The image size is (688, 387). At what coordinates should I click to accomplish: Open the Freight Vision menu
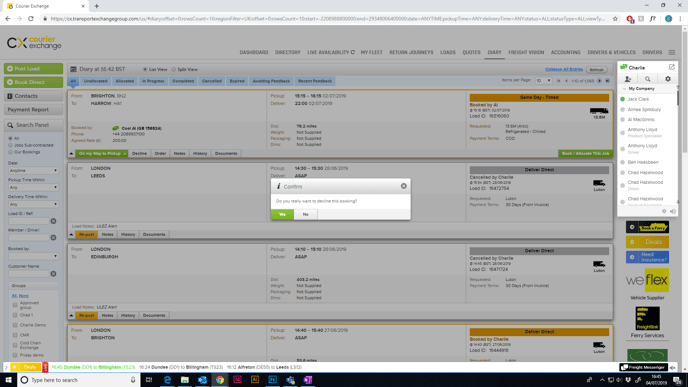[526, 52]
